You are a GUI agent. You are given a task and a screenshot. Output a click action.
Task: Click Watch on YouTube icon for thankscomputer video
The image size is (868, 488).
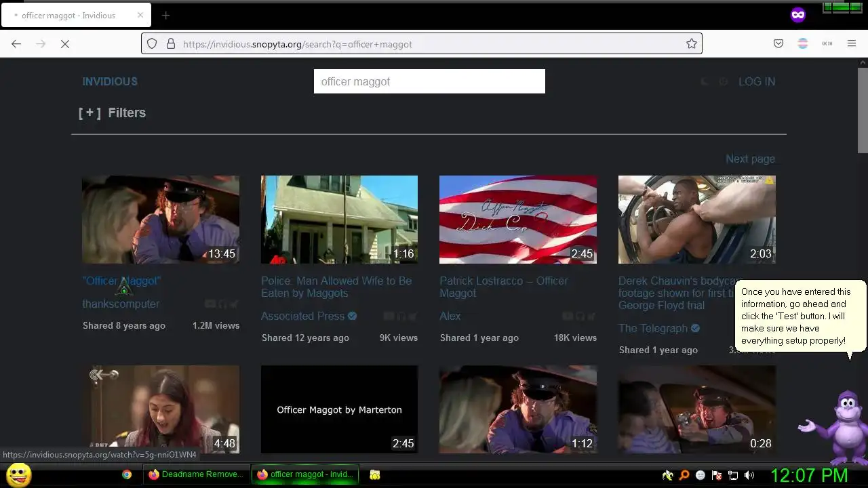pyautogui.click(x=210, y=304)
